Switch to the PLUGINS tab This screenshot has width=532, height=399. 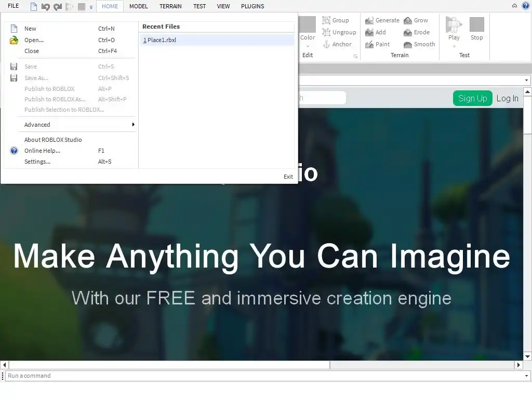click(252, 6)
